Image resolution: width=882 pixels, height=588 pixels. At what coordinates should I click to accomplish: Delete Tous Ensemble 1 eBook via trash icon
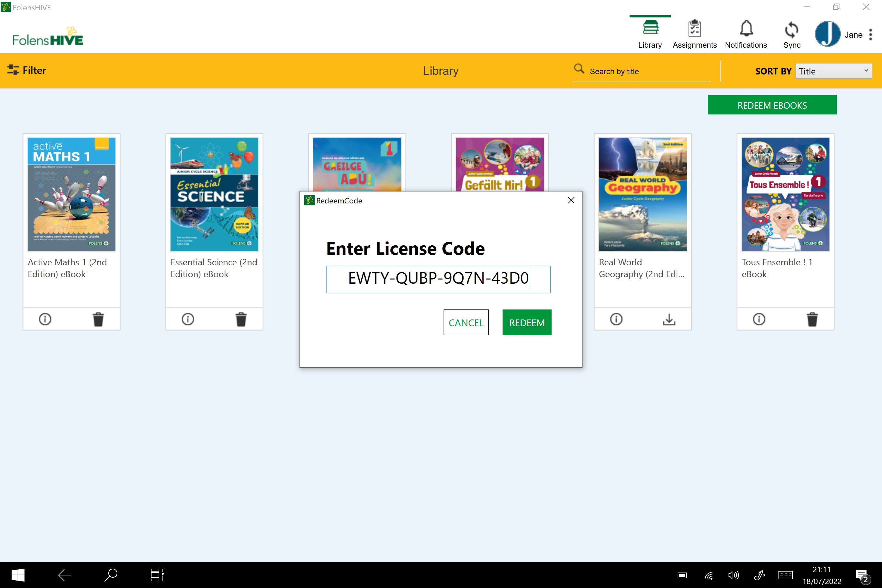coord(812,319)
